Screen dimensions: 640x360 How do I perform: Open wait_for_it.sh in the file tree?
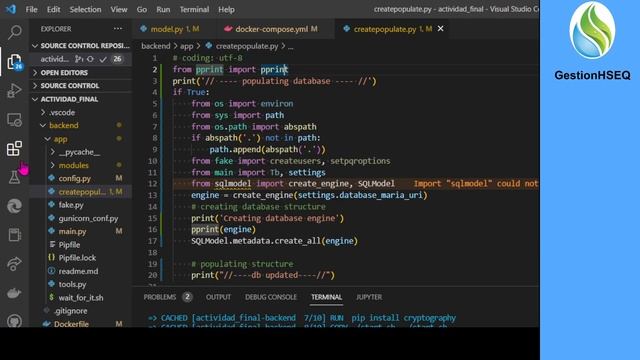(x=81, y=298)
